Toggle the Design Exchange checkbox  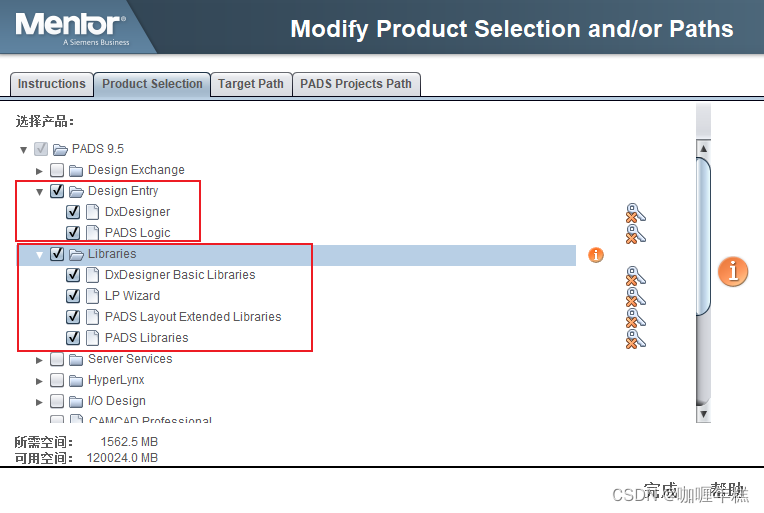[x=57, y=170]
